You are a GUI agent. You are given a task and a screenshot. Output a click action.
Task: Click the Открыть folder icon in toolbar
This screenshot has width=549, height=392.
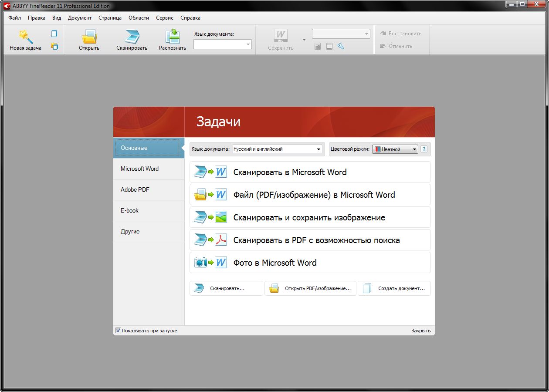click(x=89, y=37)
